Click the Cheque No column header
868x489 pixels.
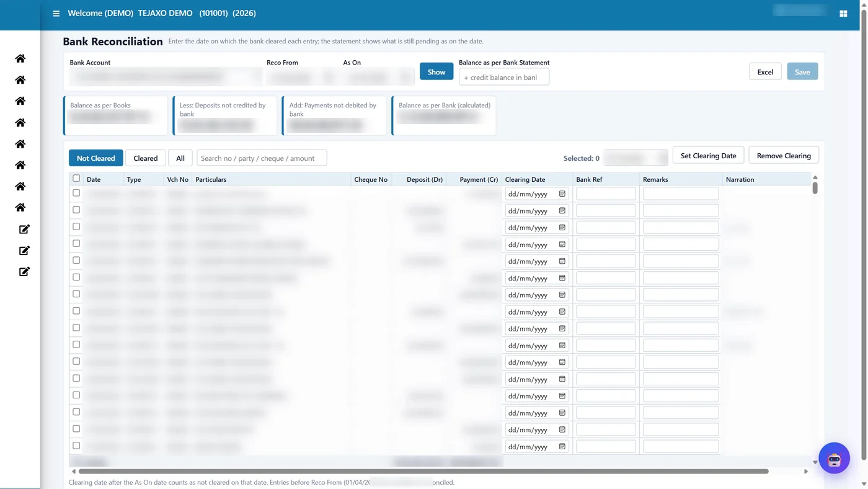click(x=371, y=179)
